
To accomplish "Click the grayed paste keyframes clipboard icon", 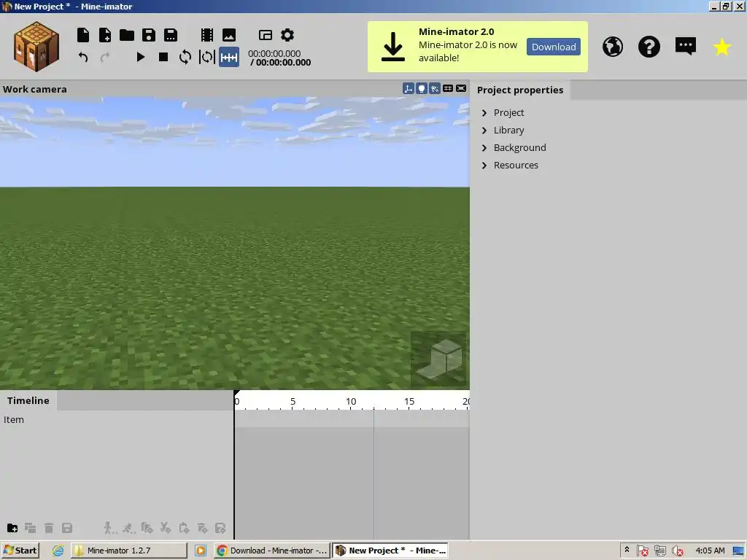I will (184, 528).
